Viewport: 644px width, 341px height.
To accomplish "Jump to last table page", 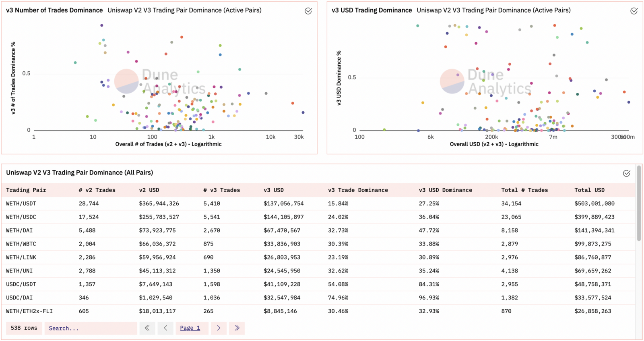I will [237, 328].
